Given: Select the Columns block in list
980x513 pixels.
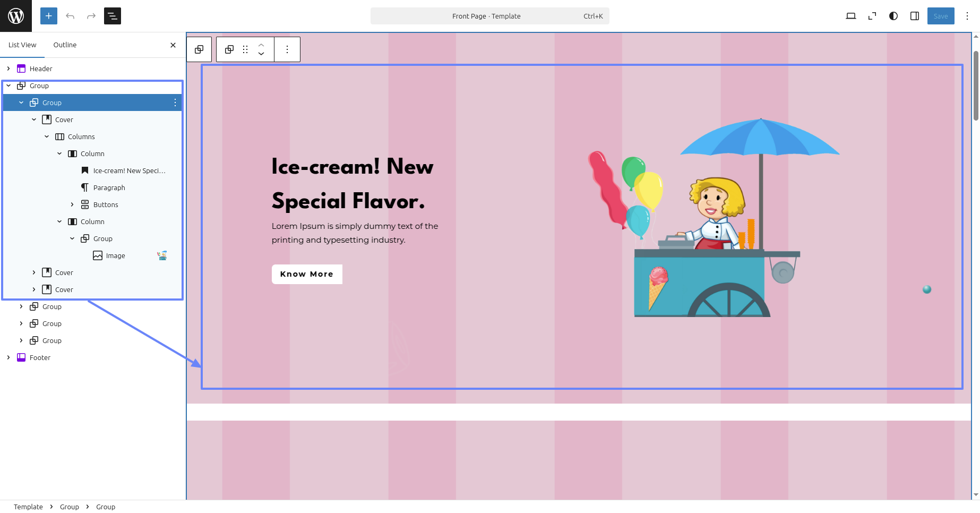Looking at the screenshot, I should 93,136.
